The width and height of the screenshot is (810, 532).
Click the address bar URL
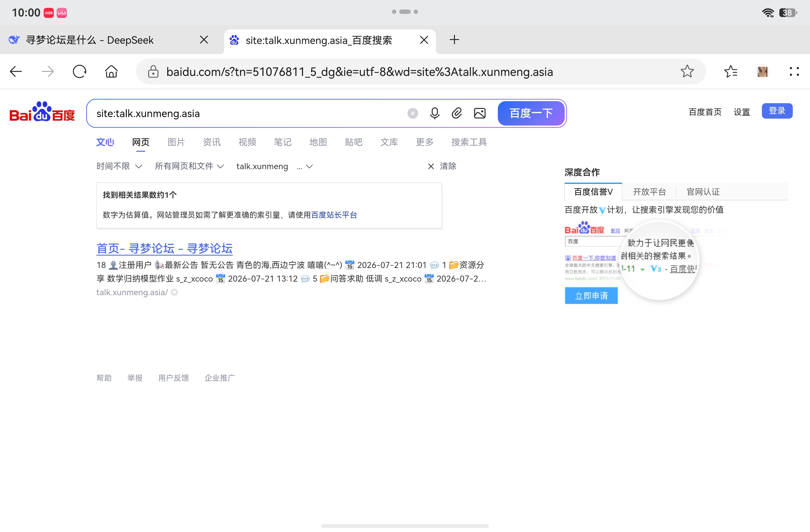pyautogui.click(x=359, y=72)
